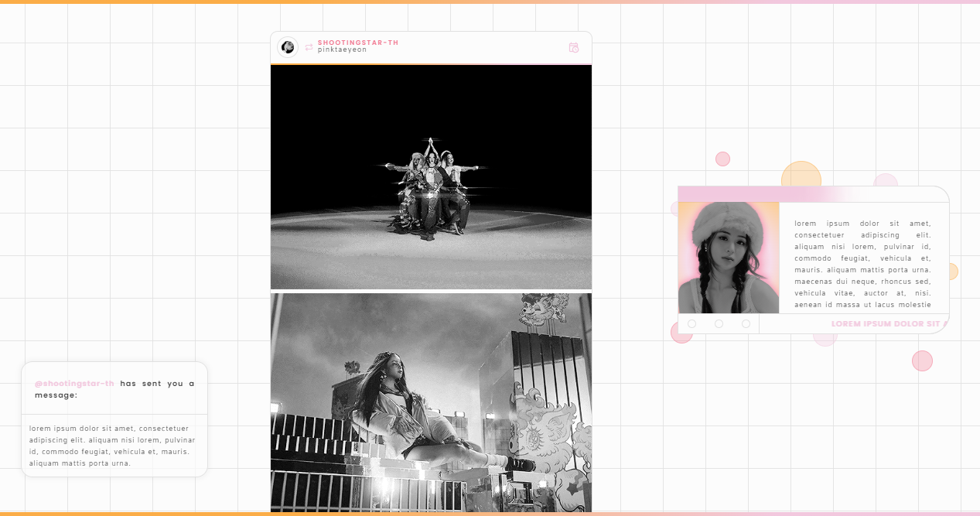View the sidebar portrait of the girl in braids

(x=728, y=257)
